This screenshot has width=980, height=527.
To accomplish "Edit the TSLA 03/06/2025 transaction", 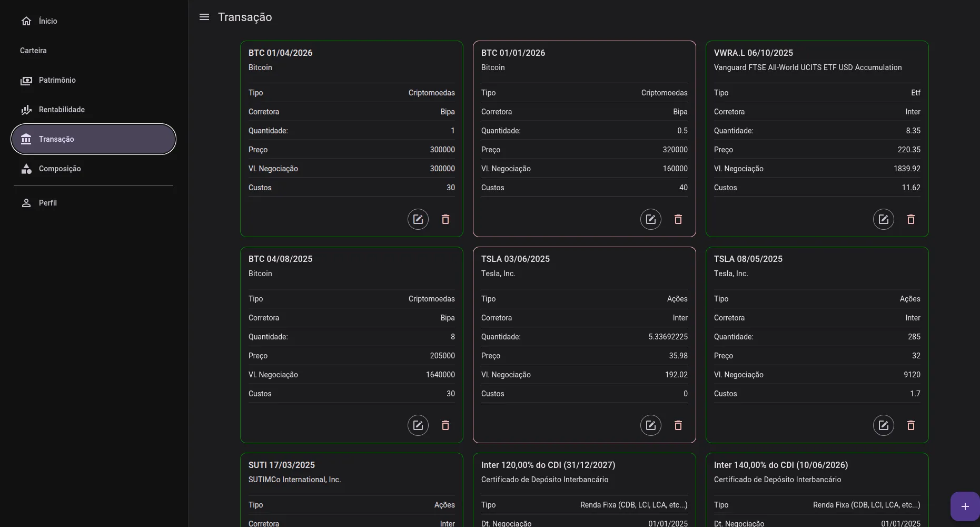I will pyautogui.click(x=650, y=425).
